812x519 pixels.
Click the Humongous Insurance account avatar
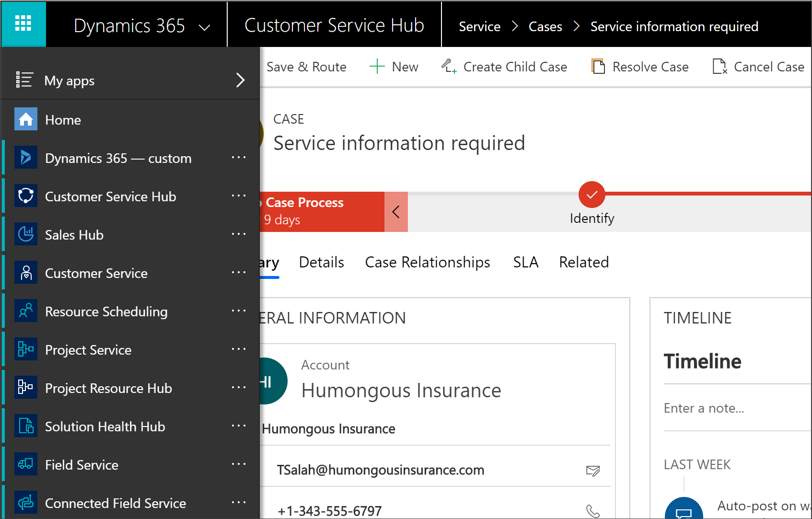[x=273, y=381]
